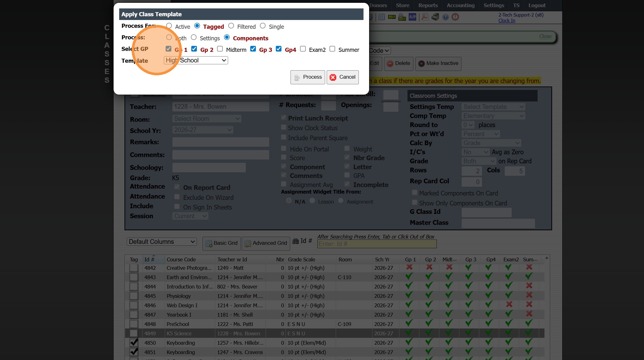This screenshot has width=644, height=360.
Task: Click the red exclamation alert icon
Action: pyautogui.click(x=455, y=17)
